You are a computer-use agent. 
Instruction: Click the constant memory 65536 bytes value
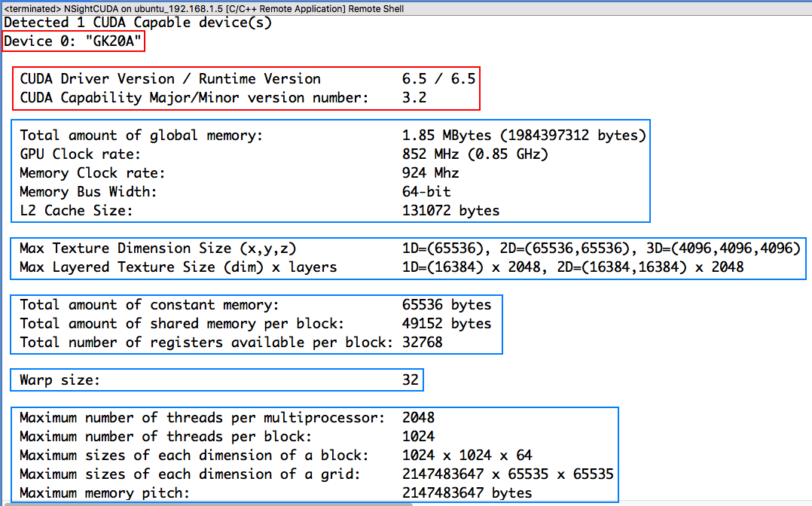point(444,304)
